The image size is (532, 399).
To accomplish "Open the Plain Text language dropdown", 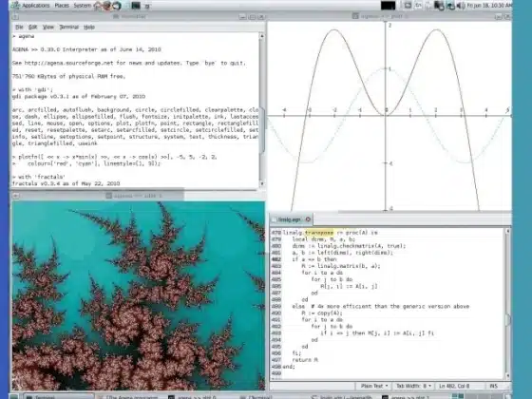I will (374, 386).
